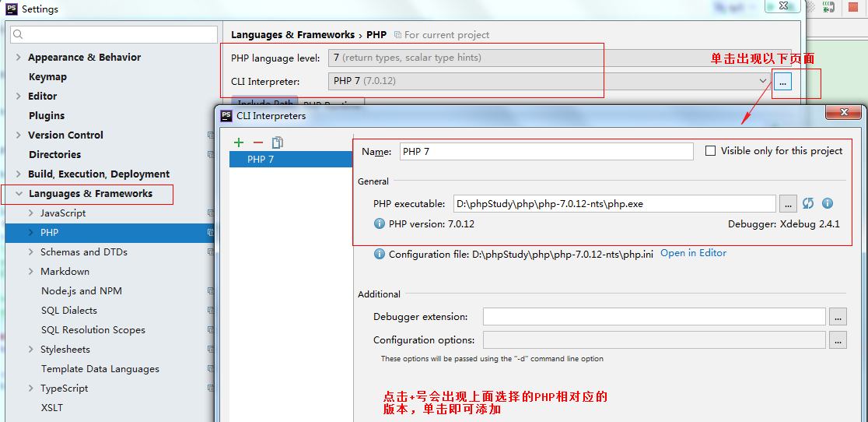Click 'PHP version: 7.0.12' text
The image size is (868, 422).
click(x=432, y=224)
